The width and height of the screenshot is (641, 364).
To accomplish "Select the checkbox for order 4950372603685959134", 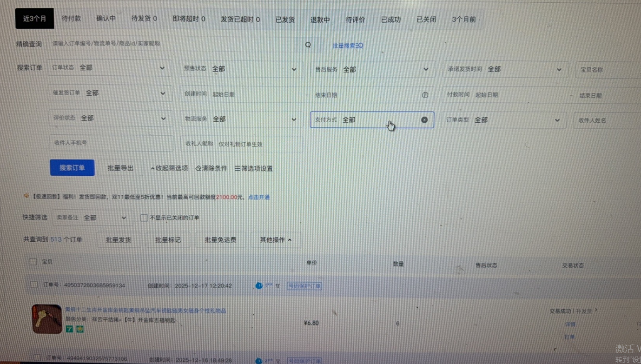I will coord(34,285).
